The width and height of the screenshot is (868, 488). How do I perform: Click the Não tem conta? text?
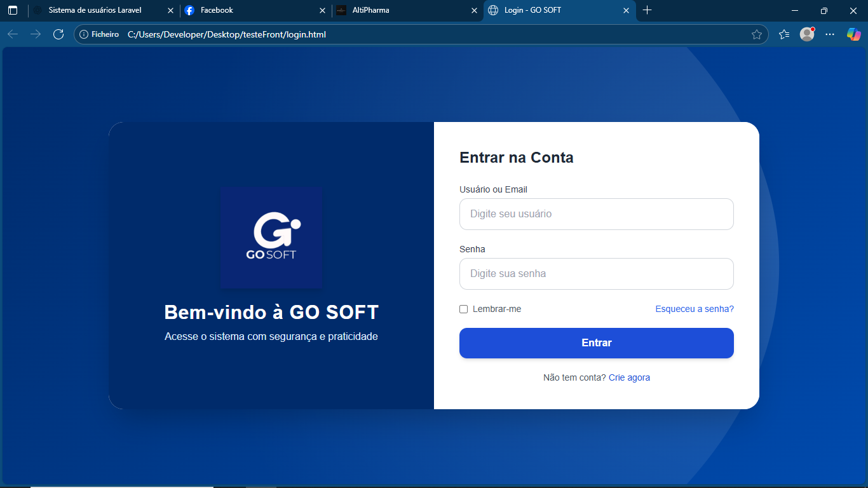[x=574, y=378]
